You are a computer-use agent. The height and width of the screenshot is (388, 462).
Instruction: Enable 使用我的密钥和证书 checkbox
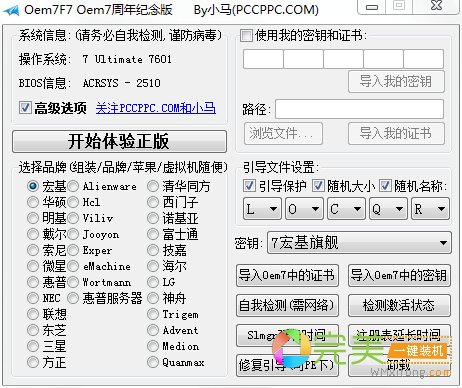[246, 35]
